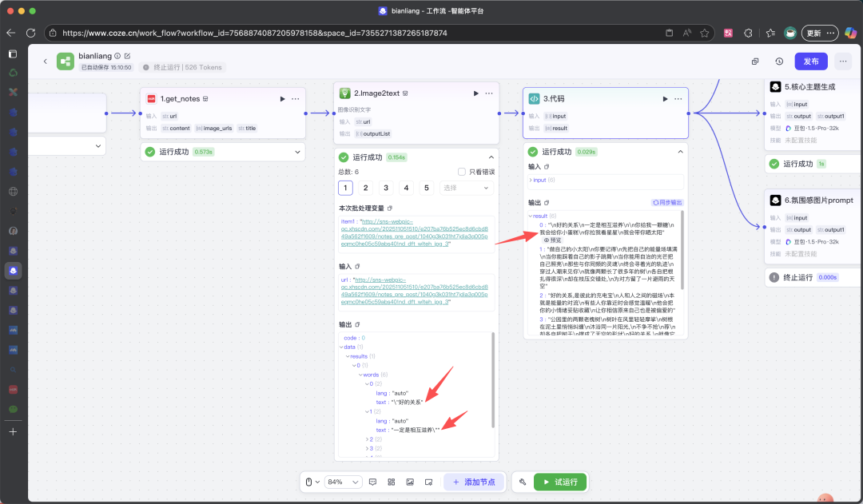Image resolution: width=863 pixels, height=504 pixels.
Task: Click the 3.代码 code node icon
Action: point(534,98)
